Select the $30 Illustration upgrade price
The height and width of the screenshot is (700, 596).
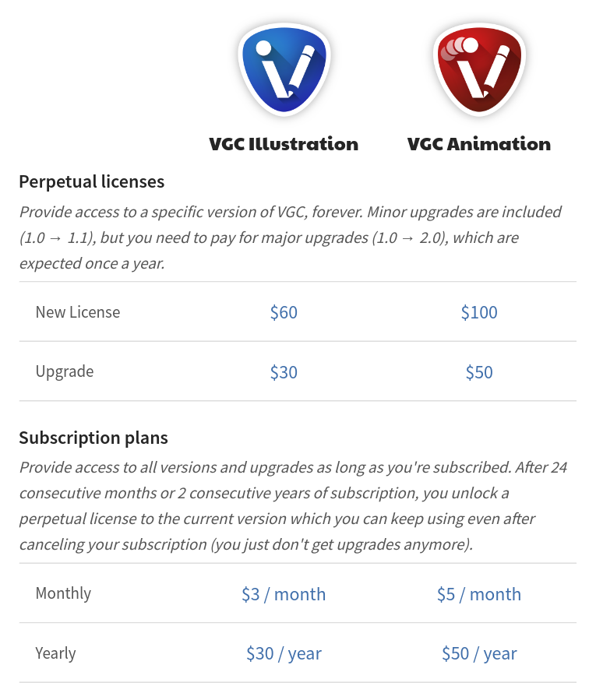[284, 372]
